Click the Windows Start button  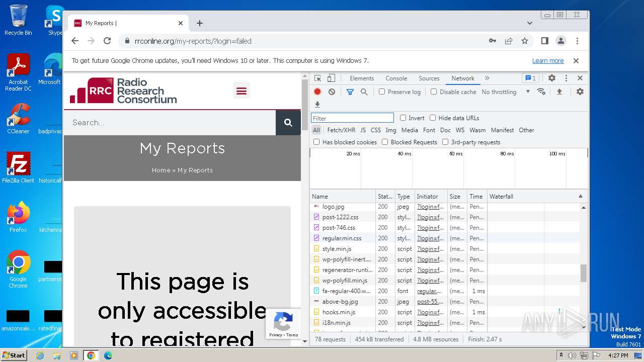click(14, 355)
